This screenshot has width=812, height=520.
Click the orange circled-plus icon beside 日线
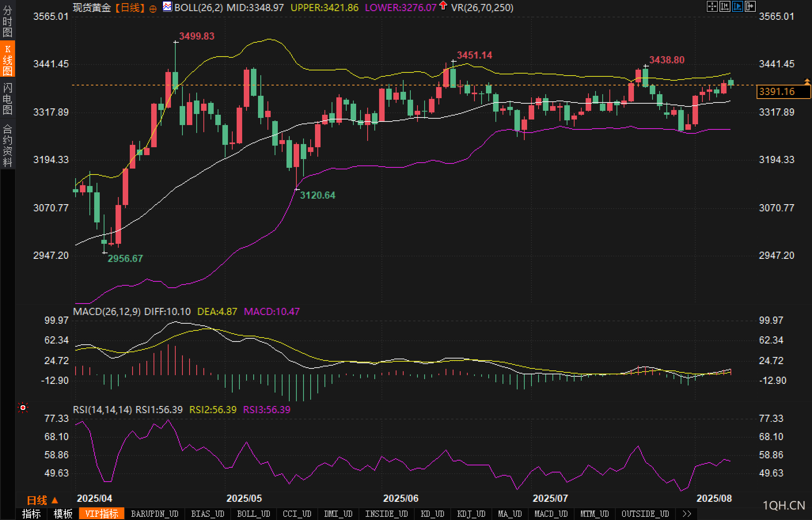[x=153, y=9]
